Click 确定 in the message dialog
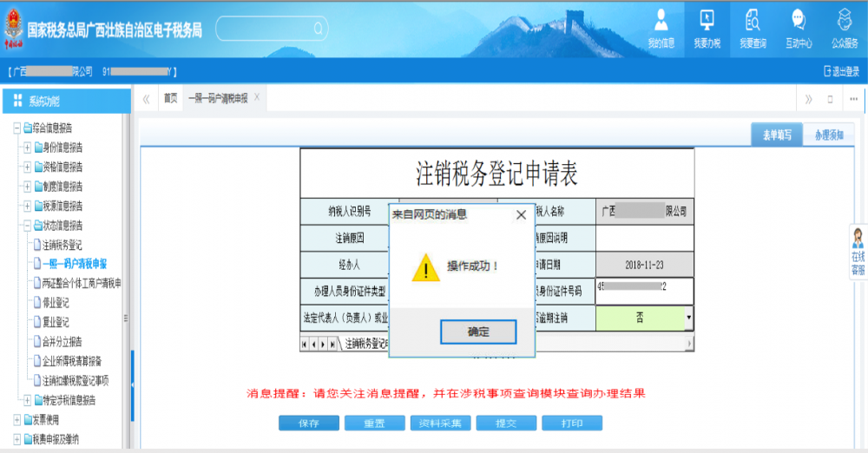Viewport: 868px width, 453px height. pyautogui.click(x=478, y=332)
